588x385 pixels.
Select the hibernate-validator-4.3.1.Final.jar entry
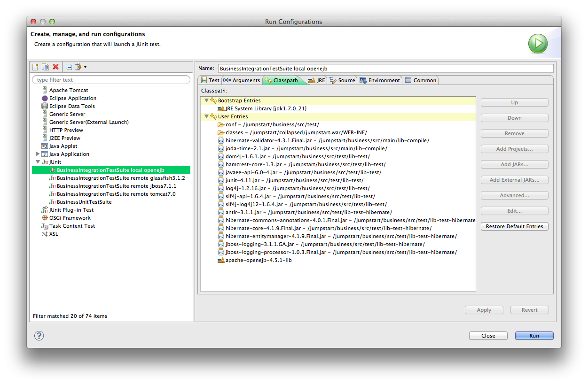coord(327,140)
